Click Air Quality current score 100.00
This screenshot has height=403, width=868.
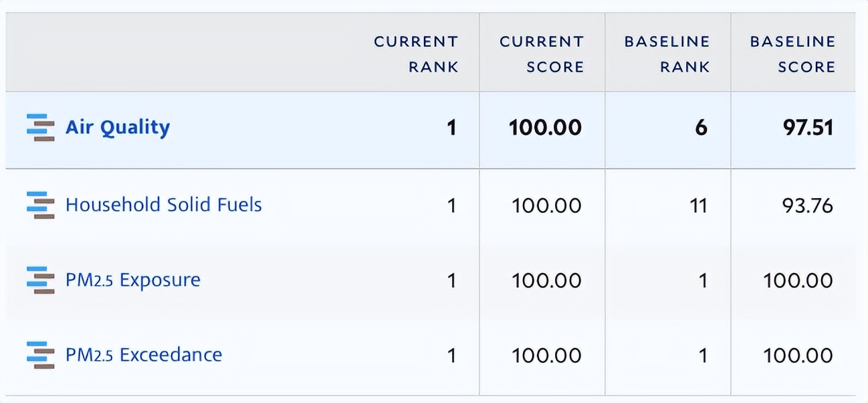[x=545, y=127]
